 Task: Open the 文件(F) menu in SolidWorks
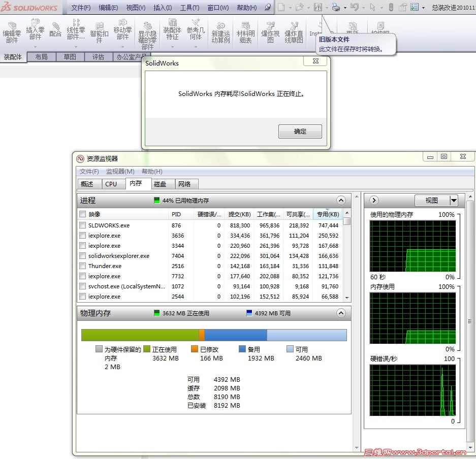click(x=81, y=8)
